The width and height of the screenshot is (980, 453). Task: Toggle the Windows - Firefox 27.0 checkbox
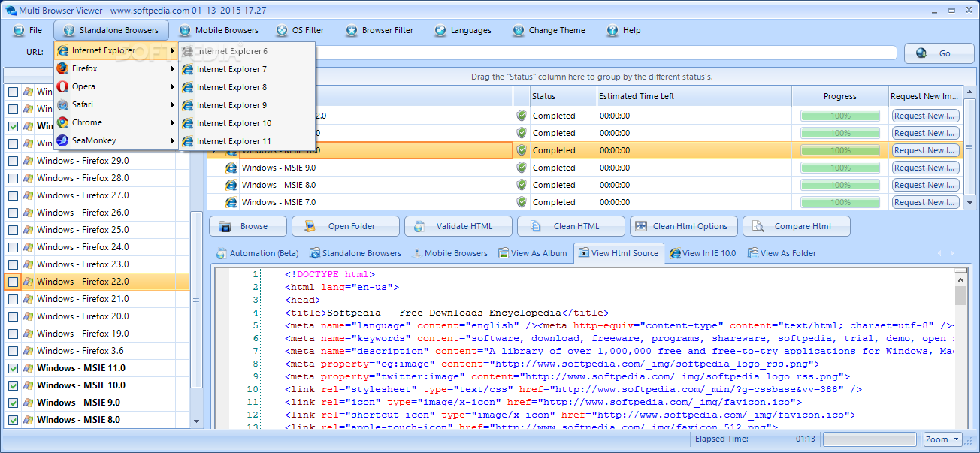pyautogui.click(x=13, y=195)
